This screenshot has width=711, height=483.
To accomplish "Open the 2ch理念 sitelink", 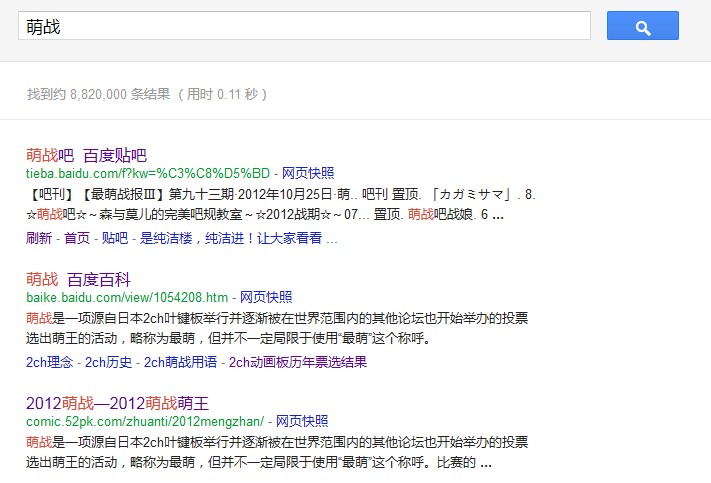I will (49, 362).
